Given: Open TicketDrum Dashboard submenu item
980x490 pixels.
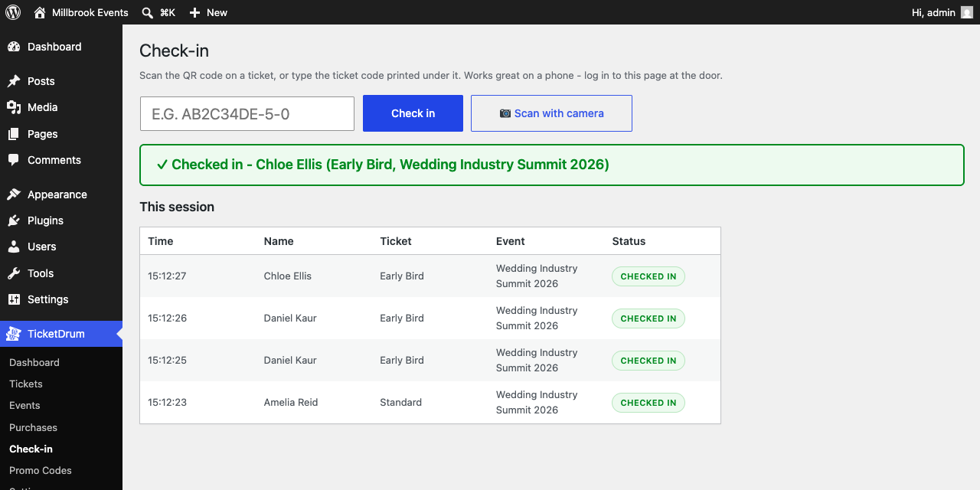Looking at the screenshot, I should tap(34, 362).
